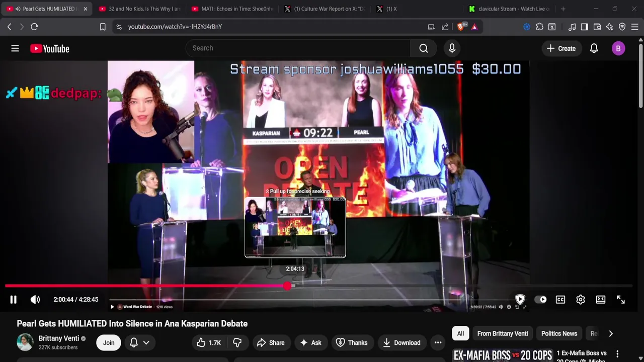The height and width of the screenshot is (362, 644).
Task: Open the YouTube guide hamburger menu
Action: click(15, 48)
